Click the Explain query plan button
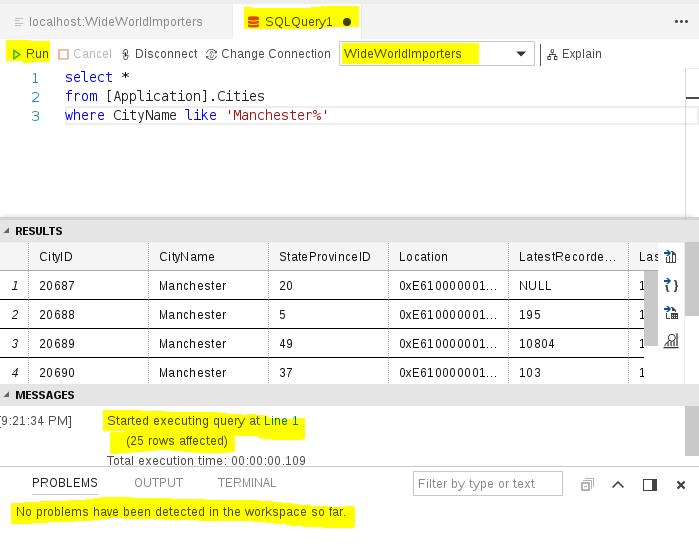699x558 pixels. tap(574, 54)
